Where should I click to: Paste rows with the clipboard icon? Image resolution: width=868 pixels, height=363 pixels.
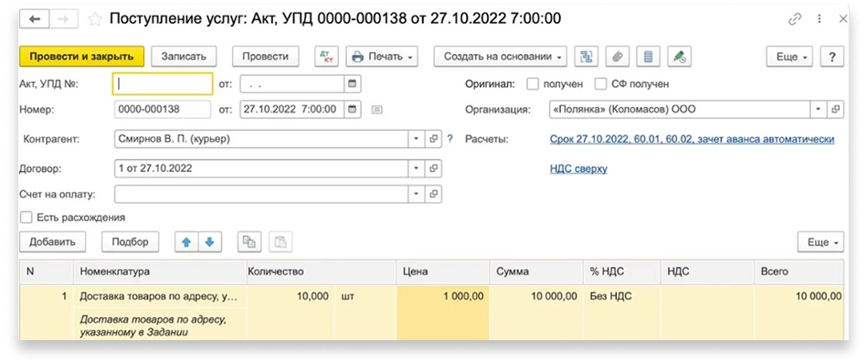click(281, 242)
